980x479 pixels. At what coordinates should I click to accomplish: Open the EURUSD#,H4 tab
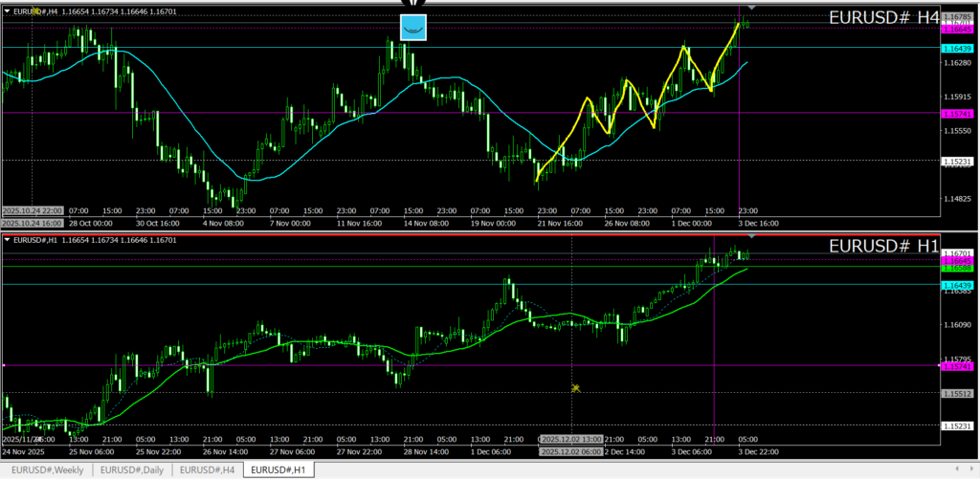point(208,469)
